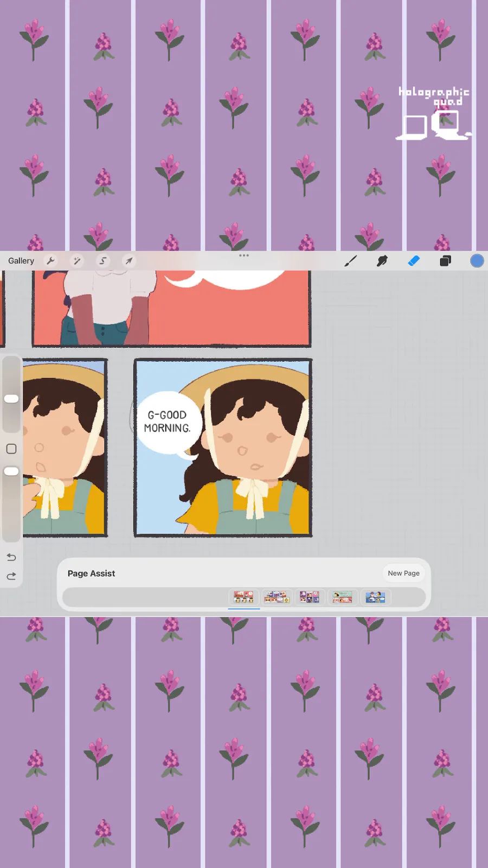Click the Page Assist title
This screenshot has width=488, height=868.
91,573
